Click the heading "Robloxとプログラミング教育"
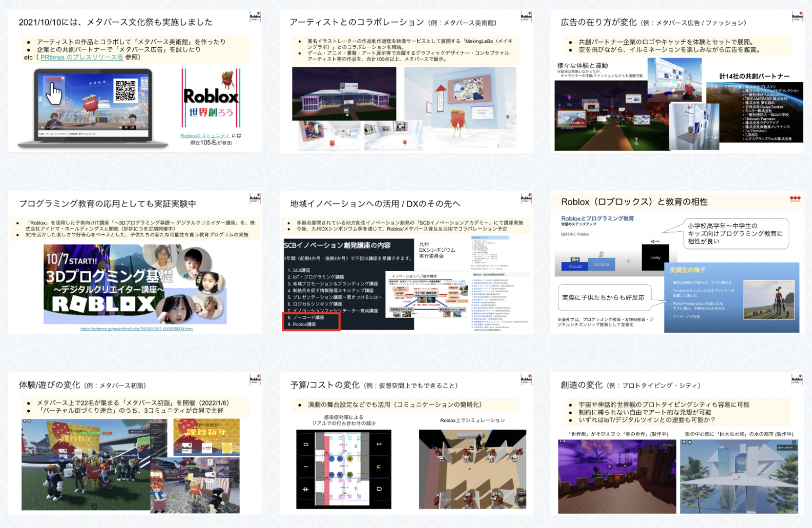This screenshot has width=812, height=528. click(597, 218)
